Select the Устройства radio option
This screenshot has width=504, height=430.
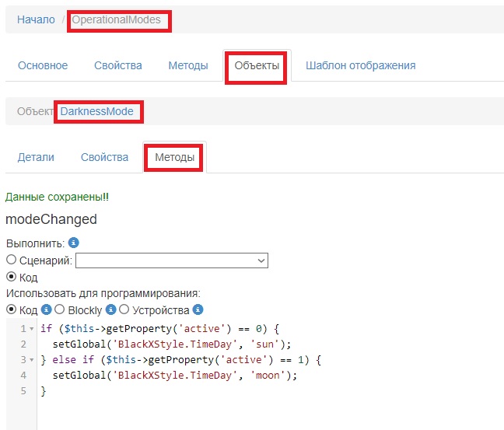(x=123, y=310)
